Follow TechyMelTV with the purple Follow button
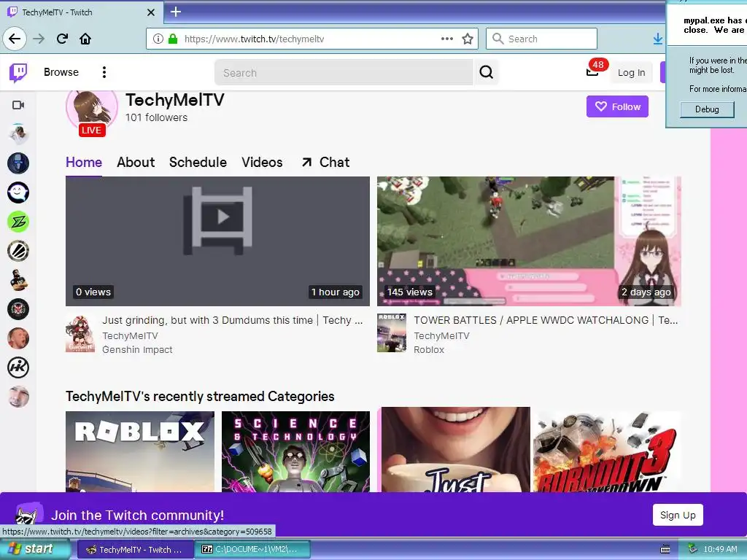Screen dimensions: 747x560 pos(617,106)
